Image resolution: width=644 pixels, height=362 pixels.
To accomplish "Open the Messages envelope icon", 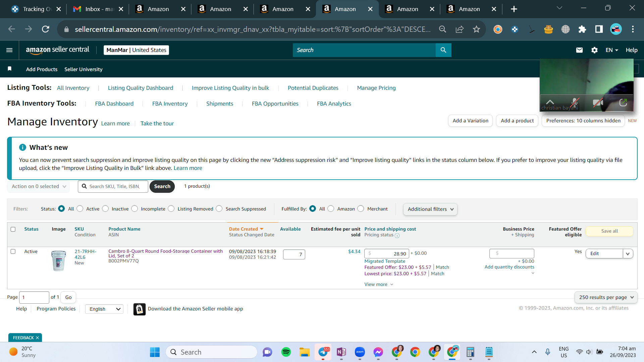I will (x=579, y=50).
